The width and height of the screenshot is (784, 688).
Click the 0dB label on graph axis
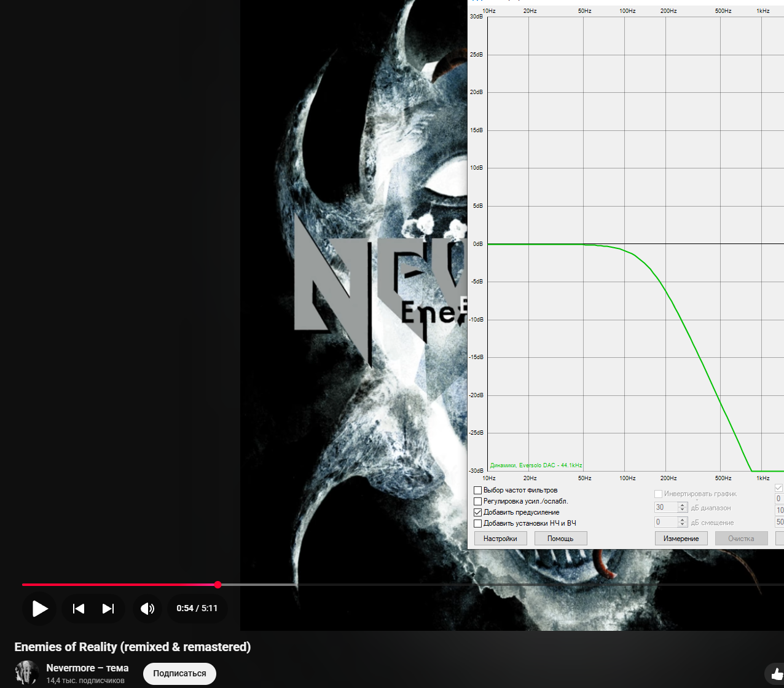pos(478,244)
